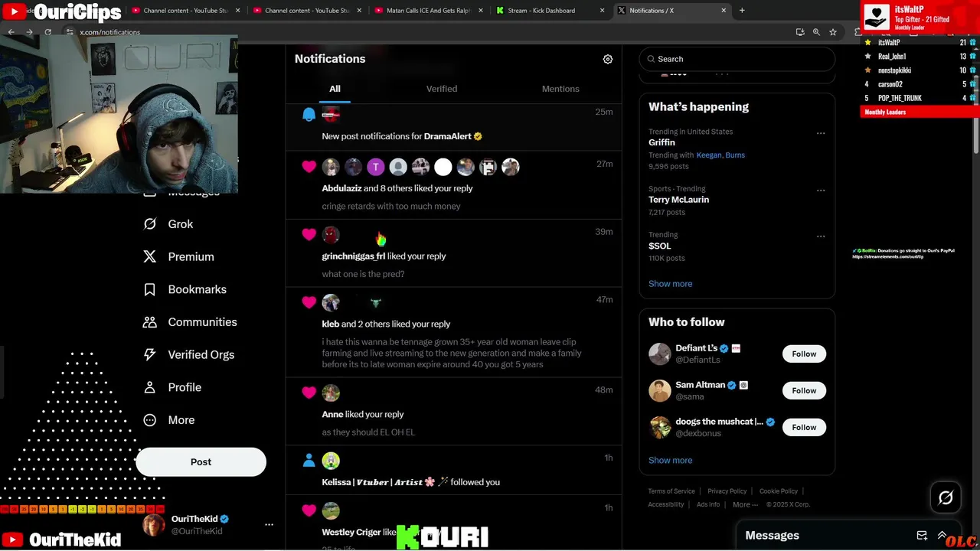980x551 pixels.
Task: Open Grok from the sidebar
Action: (168, 224)
